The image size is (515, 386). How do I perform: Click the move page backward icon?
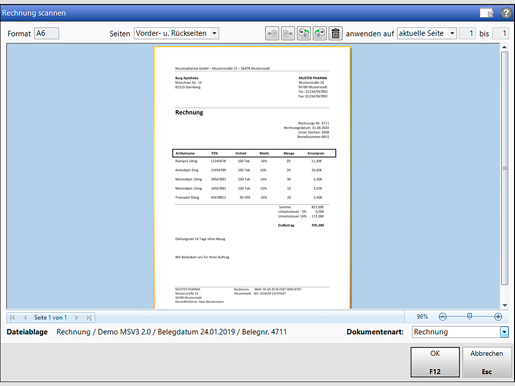[x=272, y=33]
